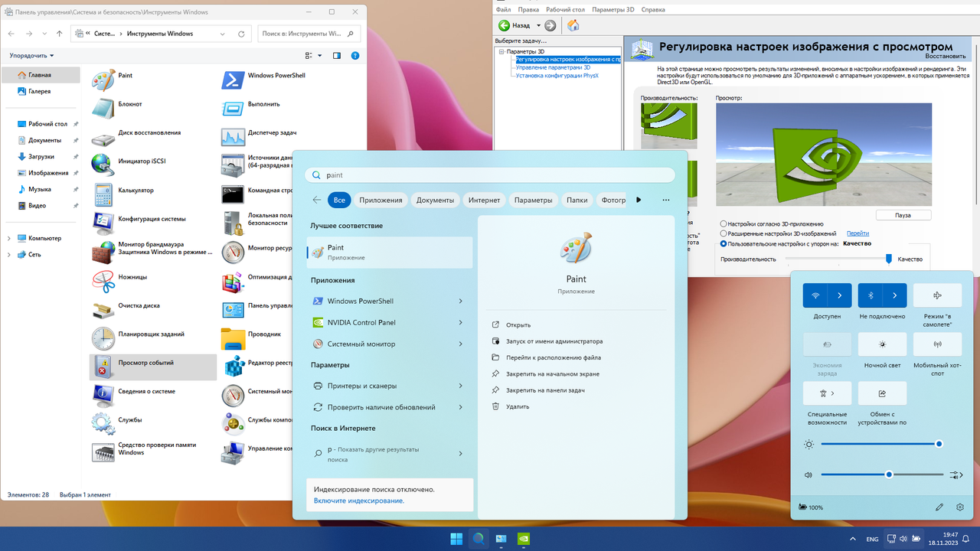This screenshot has width=980, height=551.
Task: Expand the Windows PowerShell search result chevron
Action: pos(460,302)
